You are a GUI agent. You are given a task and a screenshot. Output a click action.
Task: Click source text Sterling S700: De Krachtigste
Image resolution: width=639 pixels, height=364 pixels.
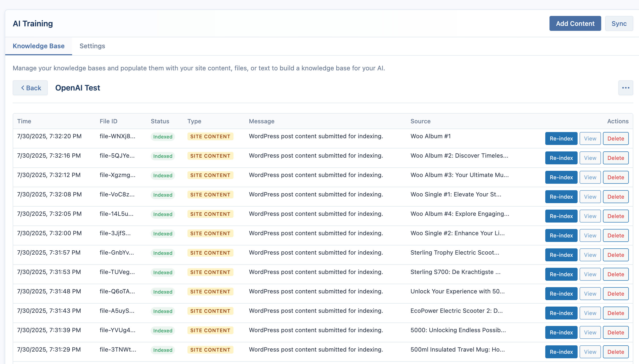pyautogui.click(x=455, y=272)
